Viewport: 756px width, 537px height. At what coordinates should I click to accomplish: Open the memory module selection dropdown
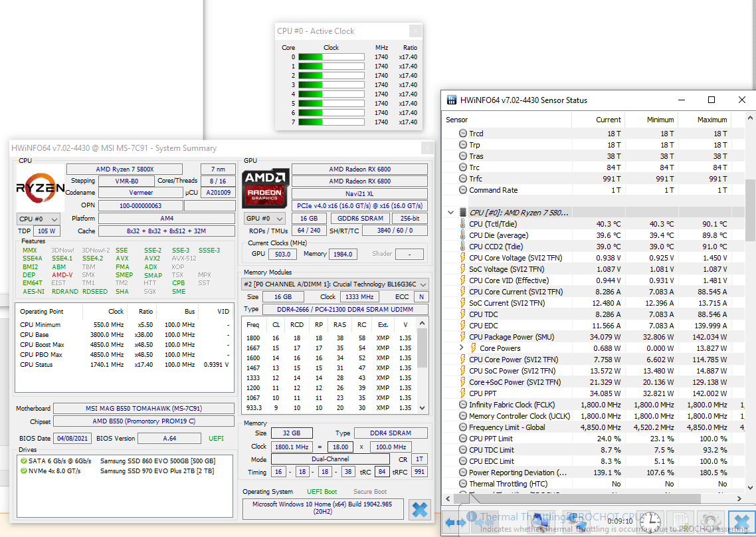point(335,284)
